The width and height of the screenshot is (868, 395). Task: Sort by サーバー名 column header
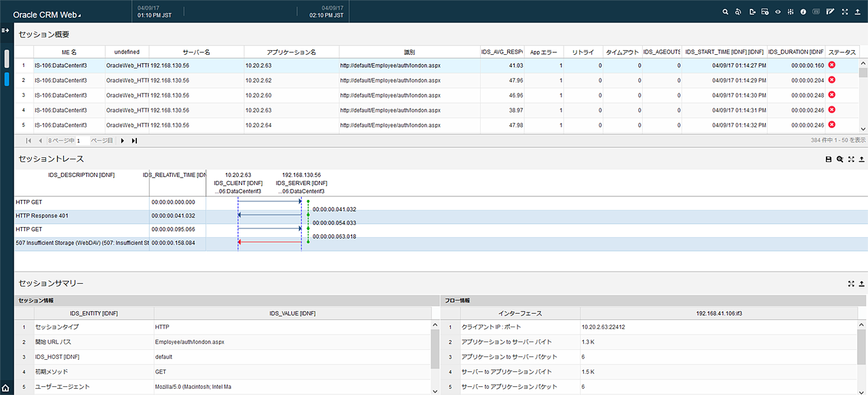pos(197,51)
